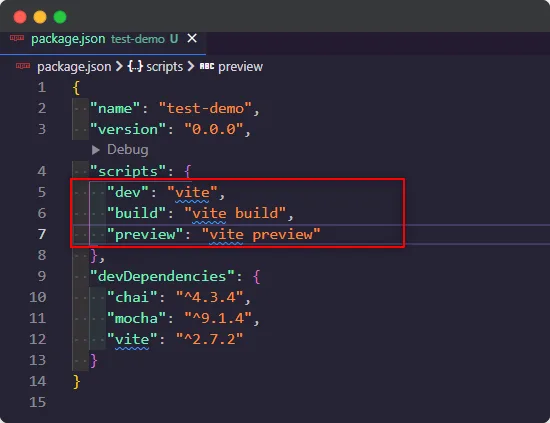Click the "^2.7.2" vite version
Image resolution: width=550 pixels, height=423 pixels.
click(x=209, y=339)
